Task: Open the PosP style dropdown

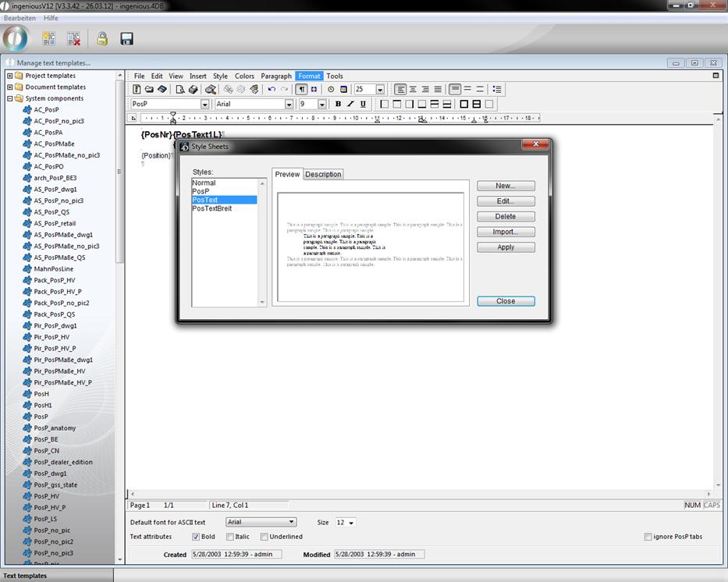Action: [x=205, y=105]
